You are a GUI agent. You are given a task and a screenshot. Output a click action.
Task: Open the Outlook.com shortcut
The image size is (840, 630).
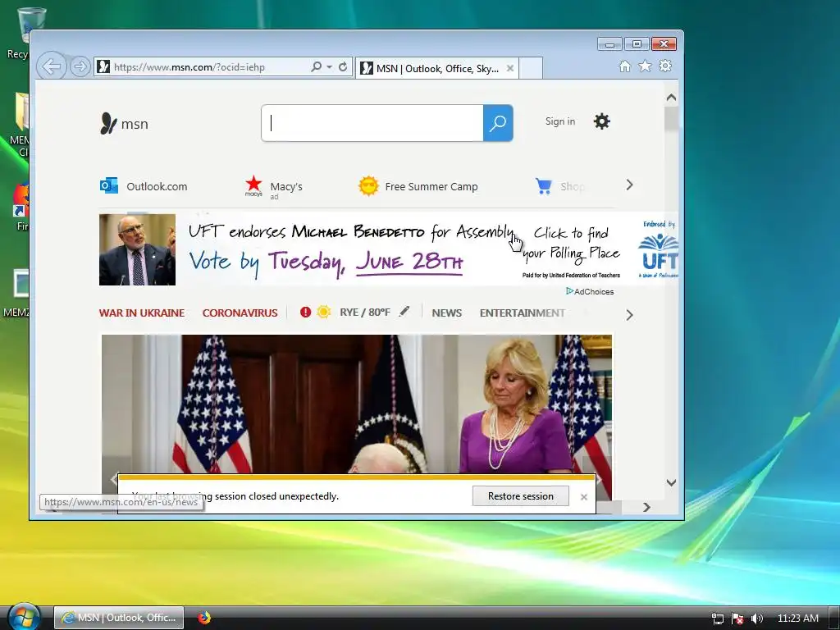tap(144, 186)
